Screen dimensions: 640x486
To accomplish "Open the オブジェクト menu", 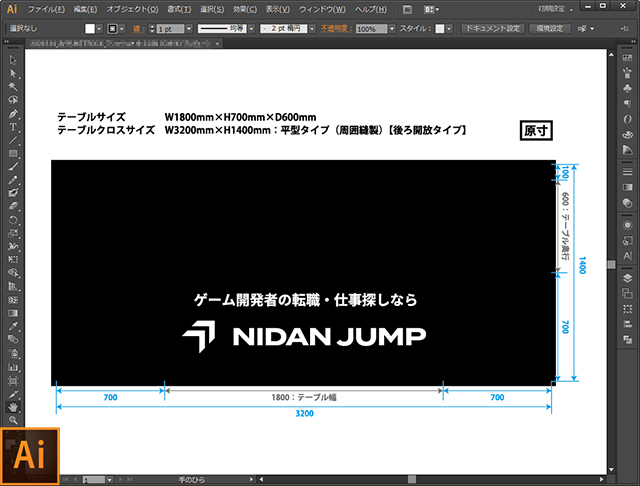I will [132, 9].
